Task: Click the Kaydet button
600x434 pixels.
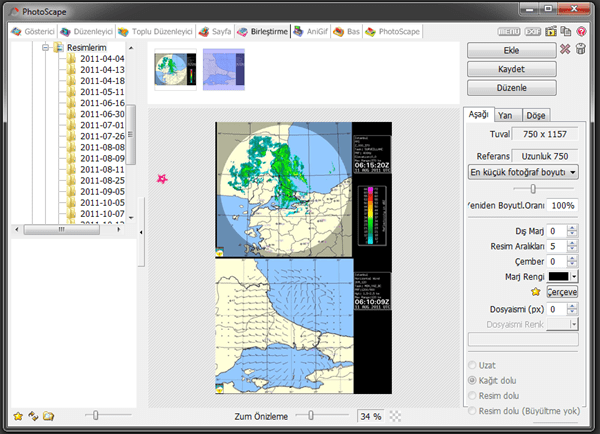Action: click(x=511, y=69)
